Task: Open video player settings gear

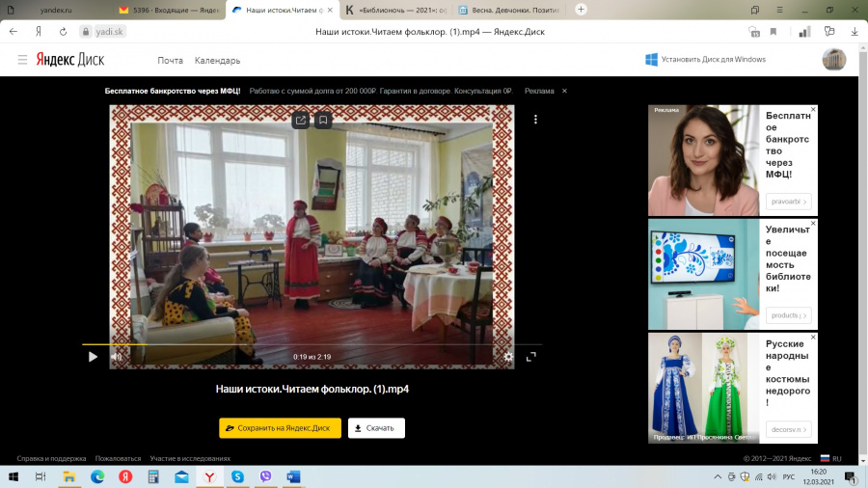Action: [508, 357]
